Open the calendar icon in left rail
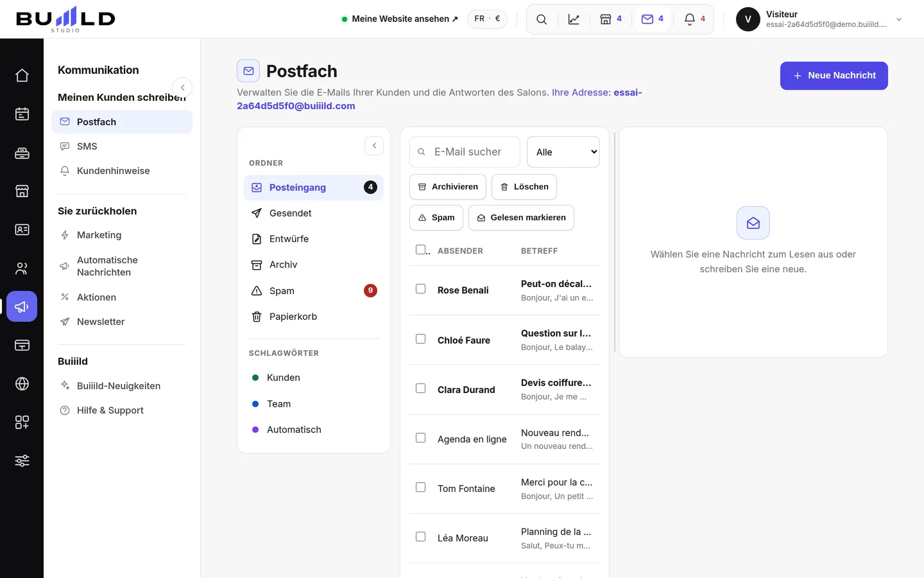 pos(22,114)
